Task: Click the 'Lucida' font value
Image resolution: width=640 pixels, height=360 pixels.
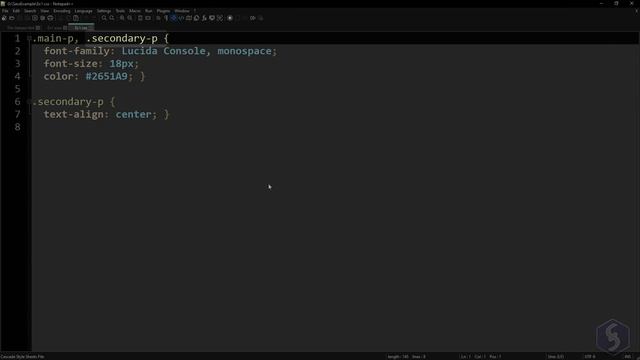Action: tap(140, 51)
